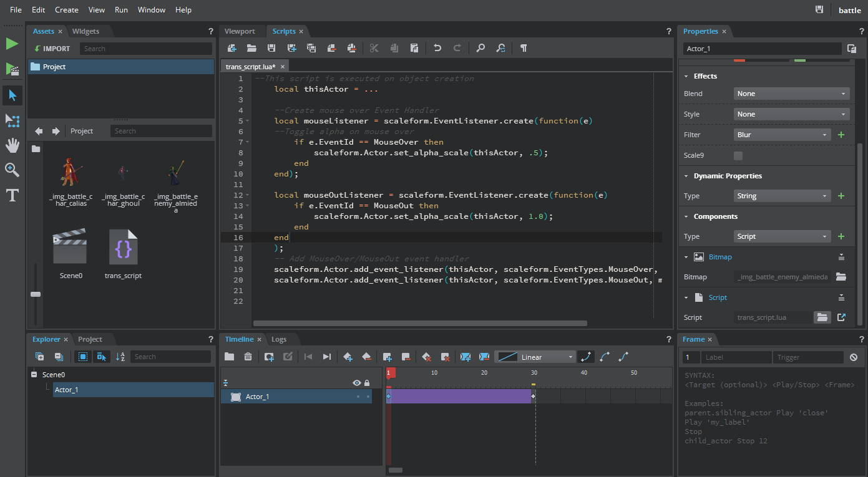This screenshot has height=477, width=868.
Task: Select the Text tool
Action: tap(12, 196)
